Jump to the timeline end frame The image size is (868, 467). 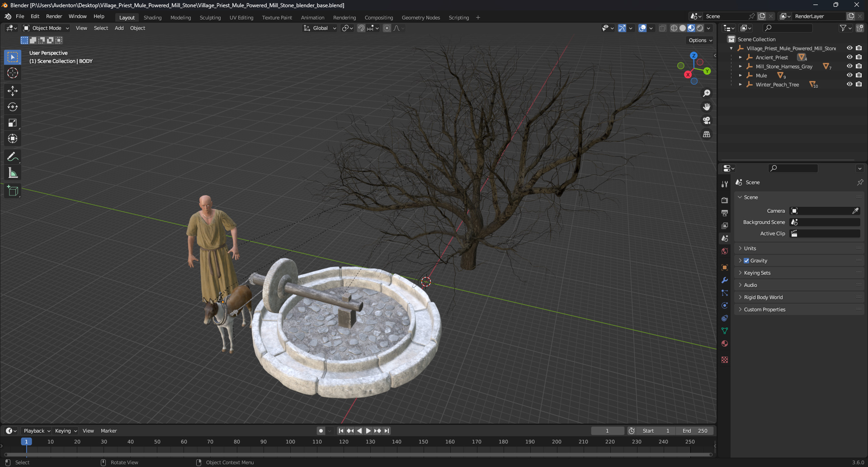(x=387, y=431)
